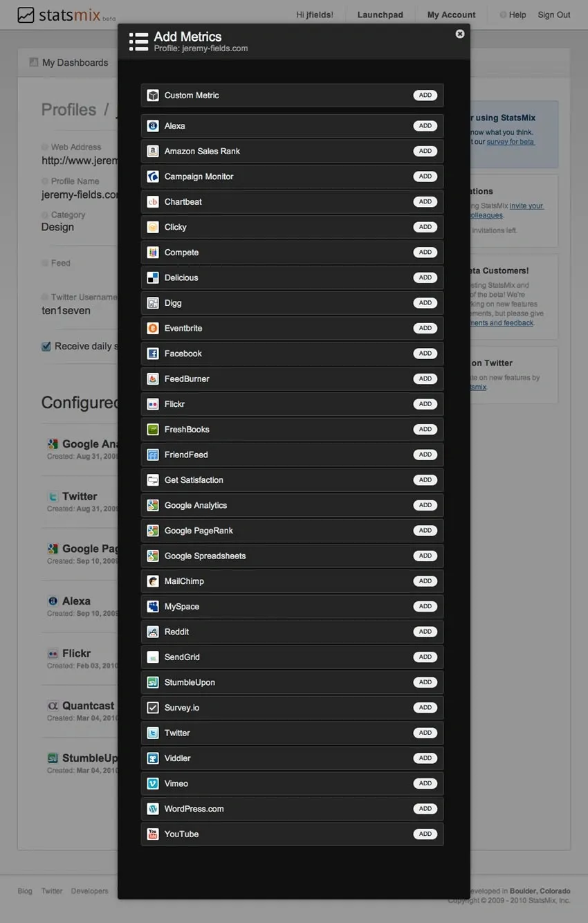The image size is (588, 923).
Task: Click the Flickr icon in Add Metrics
Action: (x=153, y=404)
